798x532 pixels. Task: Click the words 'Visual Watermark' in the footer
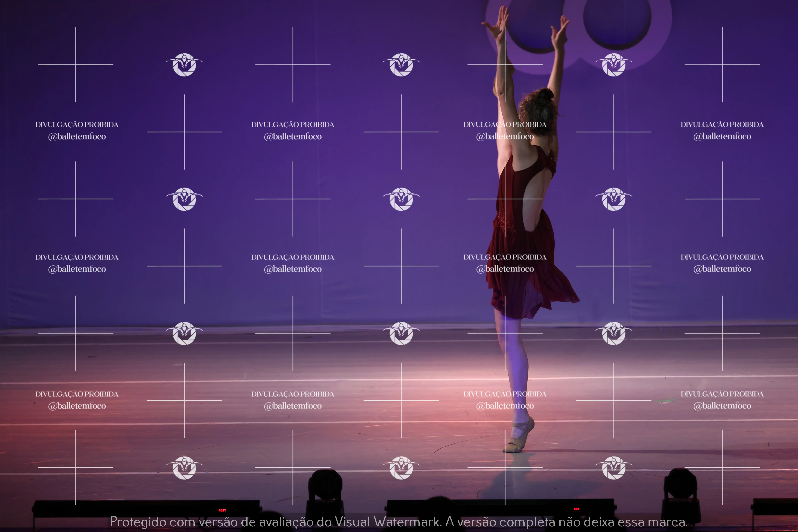point(387,522)
